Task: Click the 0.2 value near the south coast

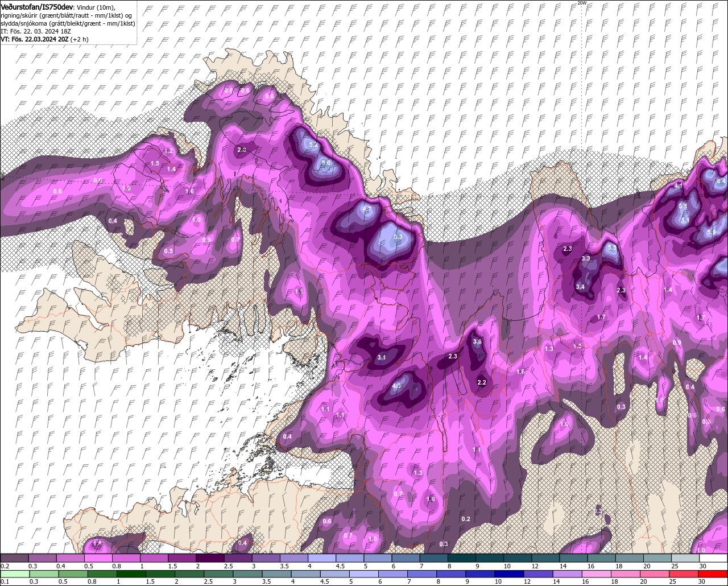Action: [466, 519]
